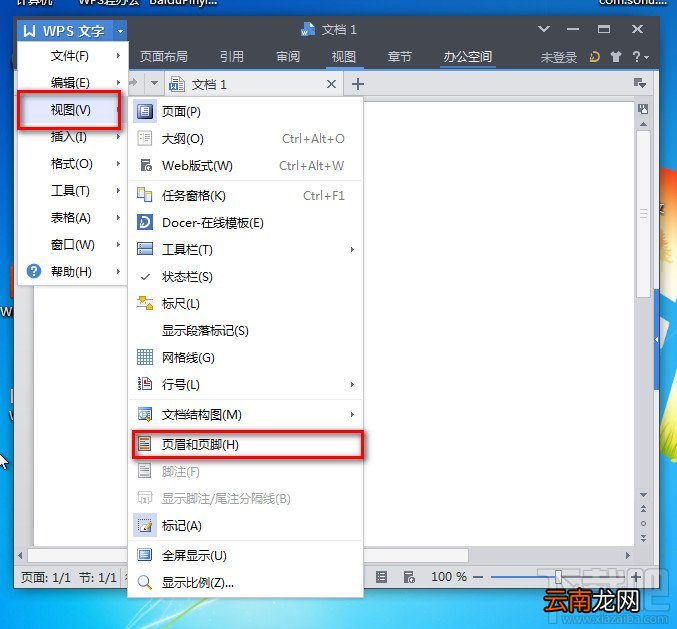
Task: Click the Line Numbers icon
Action: coord(145,384)
